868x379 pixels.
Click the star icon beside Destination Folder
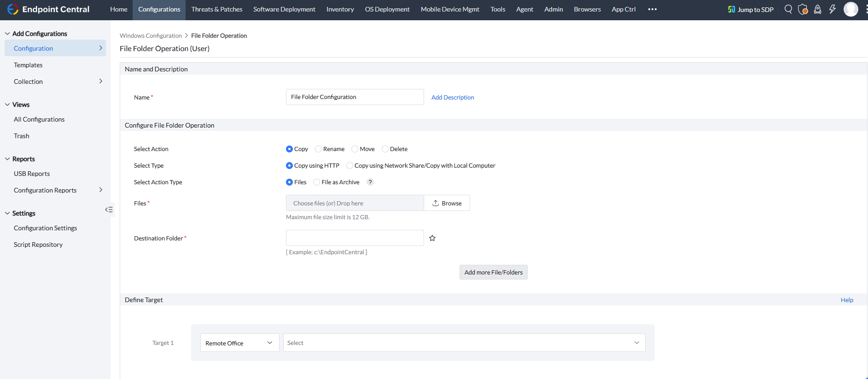click(432, 238)
